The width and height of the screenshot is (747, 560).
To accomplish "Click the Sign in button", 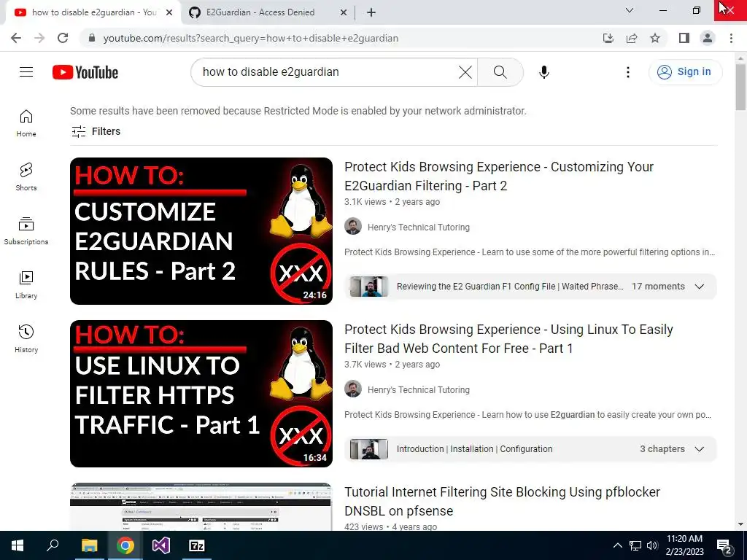I will (685, 72).
